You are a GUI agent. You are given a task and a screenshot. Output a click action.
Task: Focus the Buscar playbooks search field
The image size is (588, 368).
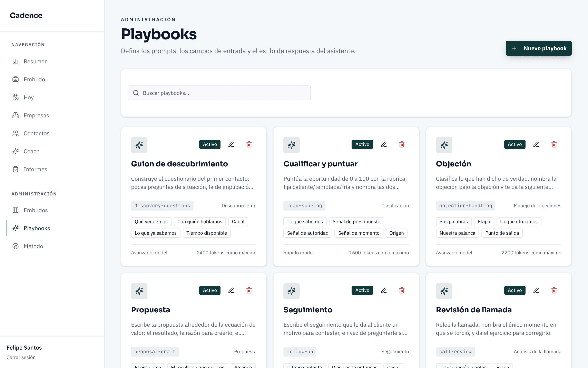pyautogui.click(x=219, y=93)
